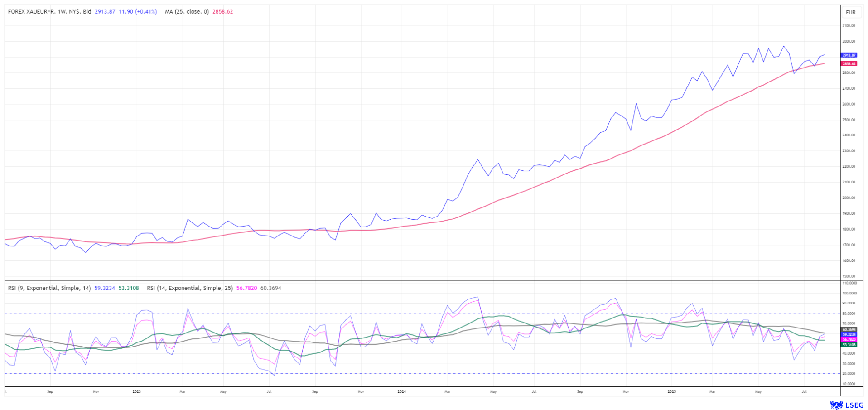
Task: Click the 2024 label on time axis
Action: coord(401,391)
